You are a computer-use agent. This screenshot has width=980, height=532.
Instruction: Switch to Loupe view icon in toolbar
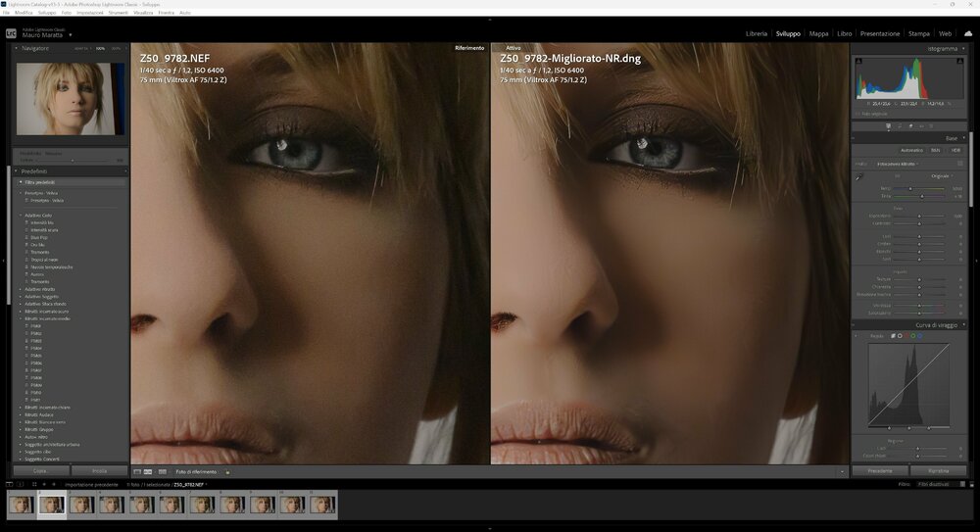(137, 472)
